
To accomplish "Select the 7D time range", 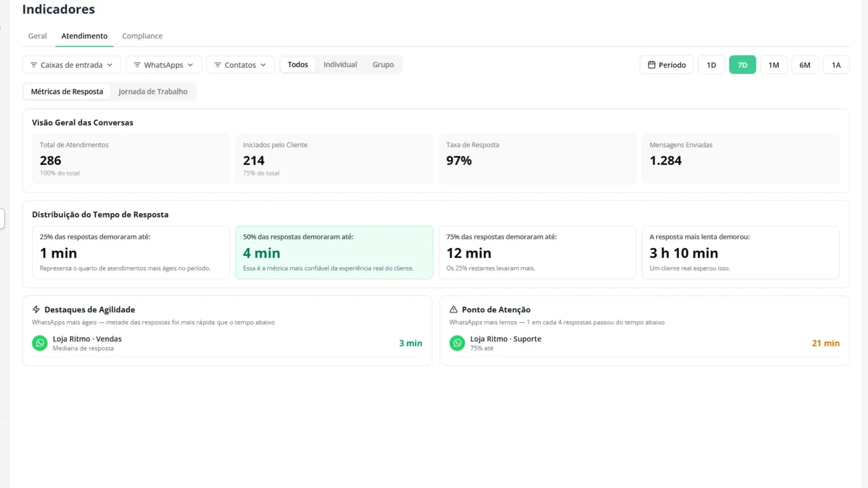I will [x=743, y=65].
